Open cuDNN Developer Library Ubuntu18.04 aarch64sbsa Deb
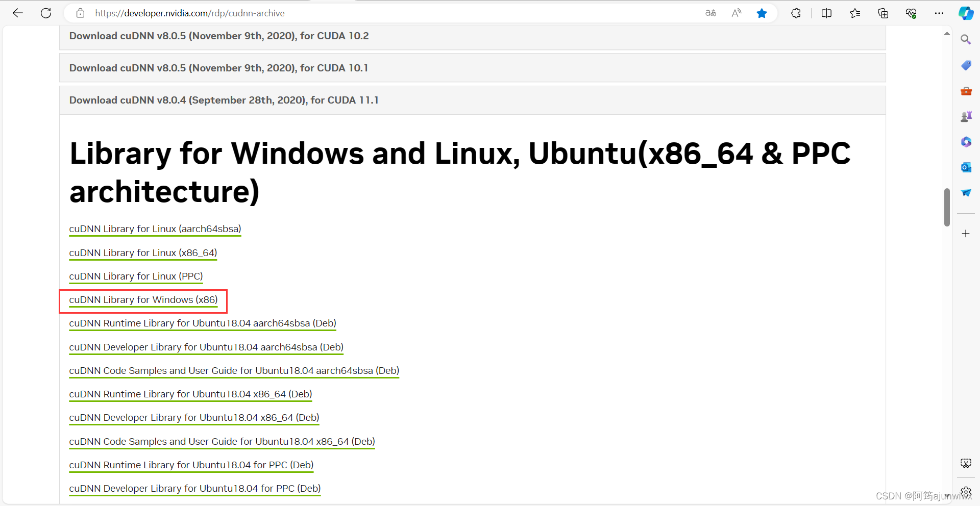Viewport: 980px width, 506px height. pyautogui.click(x=206, y=347)
